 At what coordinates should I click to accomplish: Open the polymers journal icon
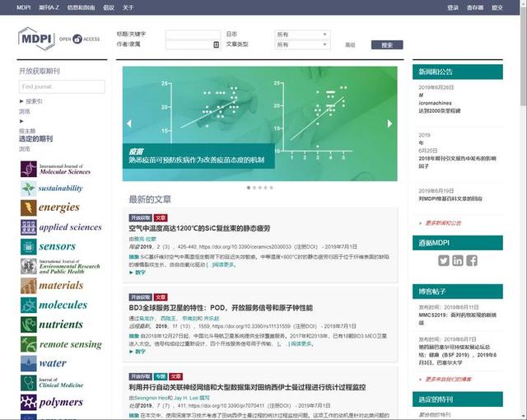[x=29, y=402]
